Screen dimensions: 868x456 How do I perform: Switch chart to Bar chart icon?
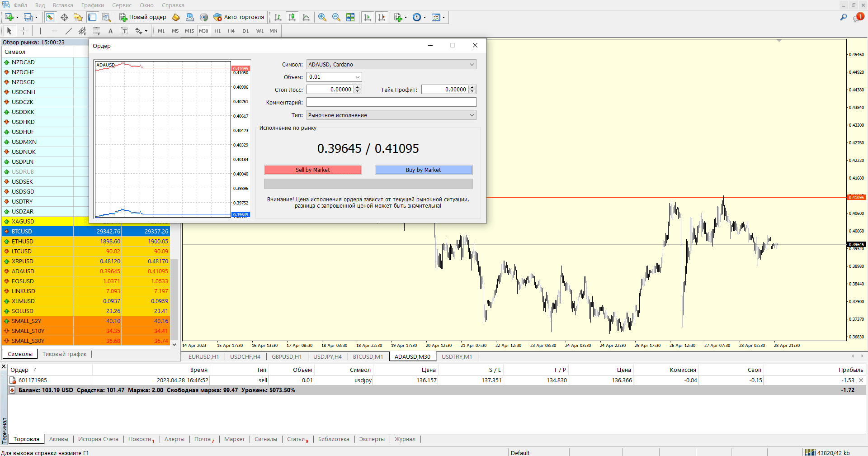[x=278, y=17]
